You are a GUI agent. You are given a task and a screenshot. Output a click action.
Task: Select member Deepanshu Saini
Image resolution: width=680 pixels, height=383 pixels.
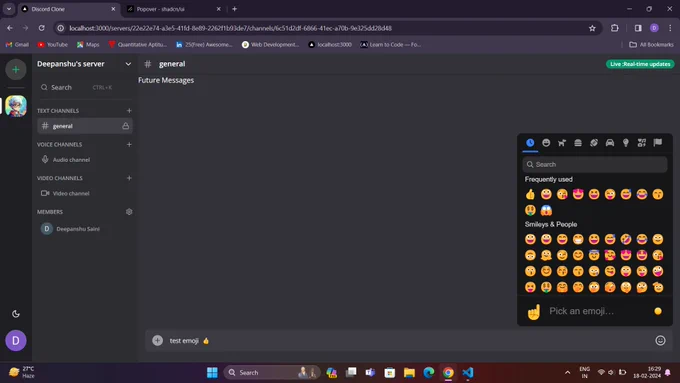click(84, 229)
